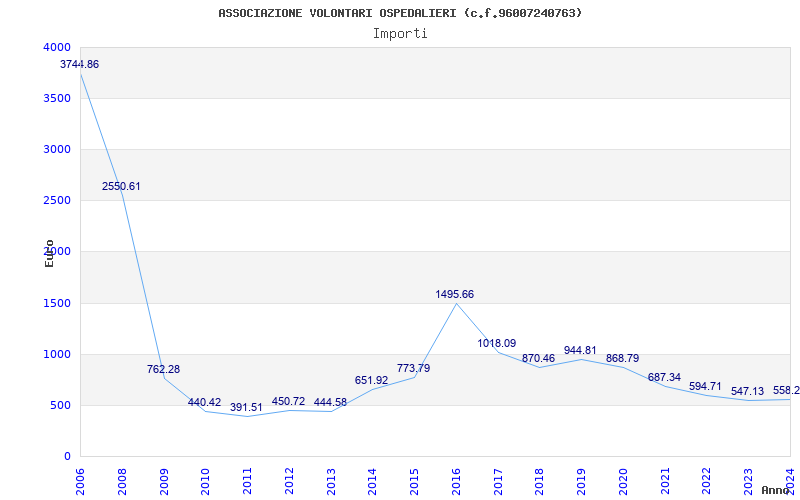Select the 2011 year label
Viewport: 800px width, 500px height.
(x=247, y=481)
